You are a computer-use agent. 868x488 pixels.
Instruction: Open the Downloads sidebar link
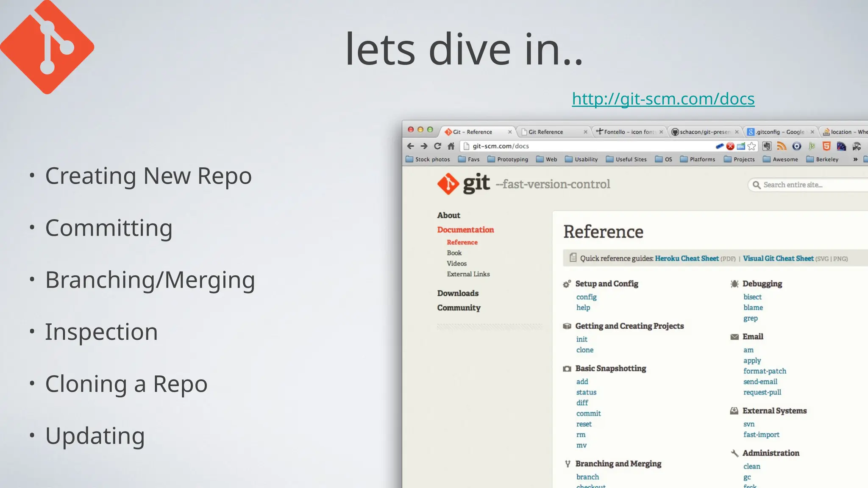click(458, 293)
